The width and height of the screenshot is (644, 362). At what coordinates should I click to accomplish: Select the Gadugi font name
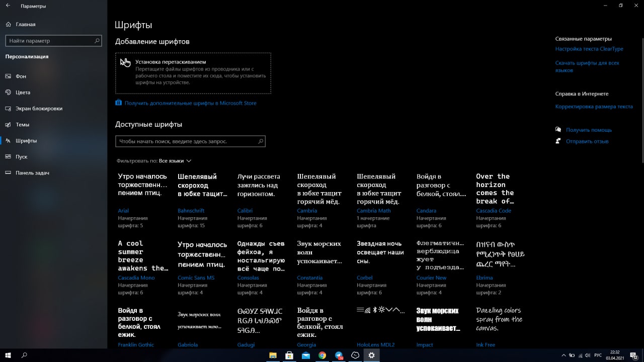[x=246, y=345]
